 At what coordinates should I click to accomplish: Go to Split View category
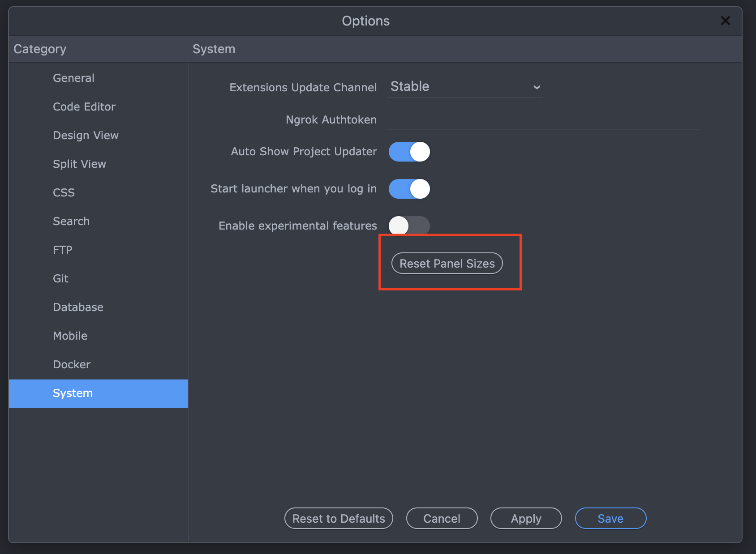point(79,164)
